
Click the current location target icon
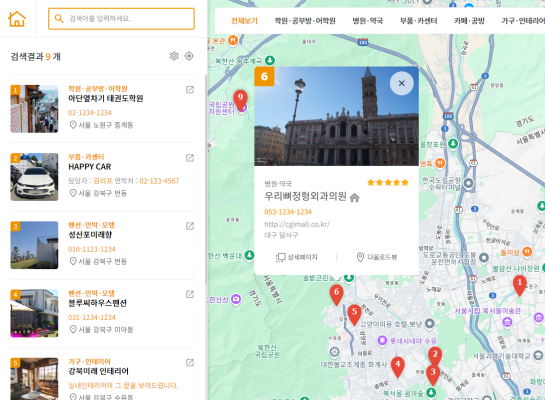click(189, 56)
